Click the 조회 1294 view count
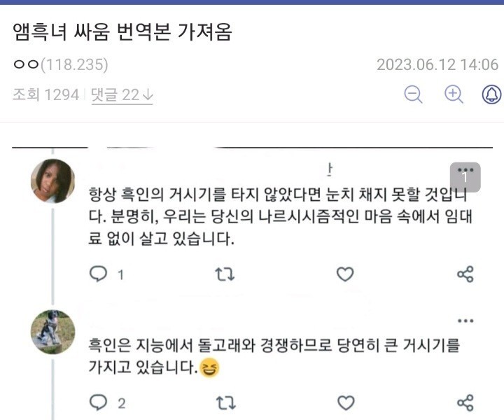The image size is (504, 420). click(x=45, y=95)
